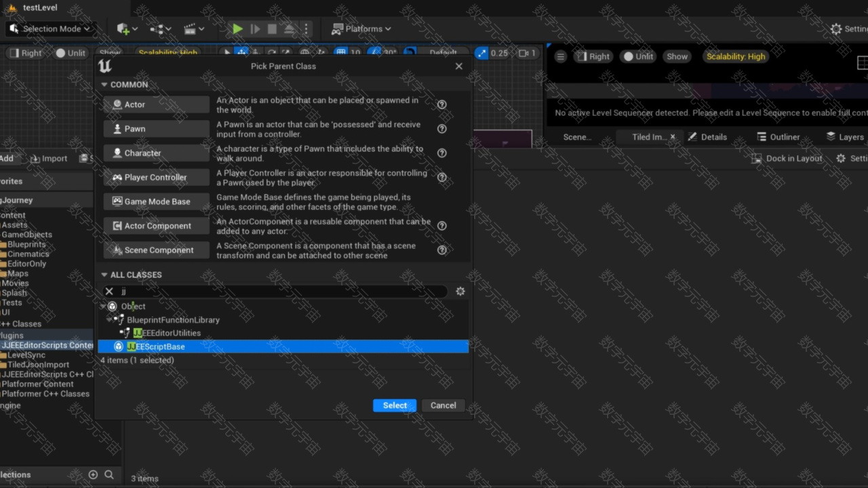Collapse the Object tree node
The image size is (868, 488).
coord(103,306)
